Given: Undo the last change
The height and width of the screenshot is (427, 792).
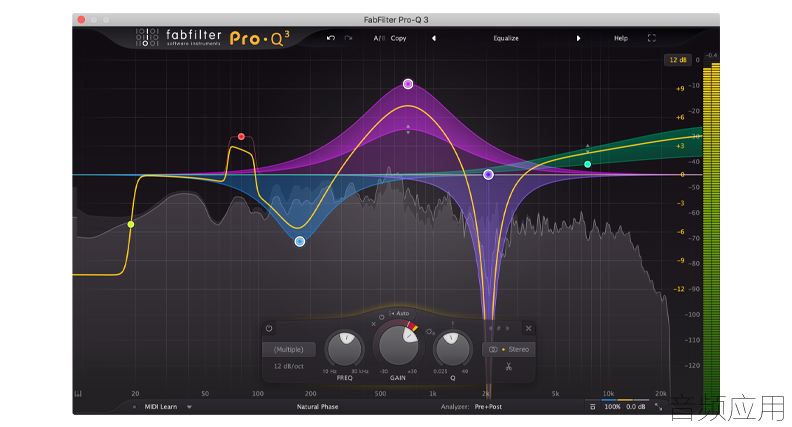Looking at the screenshot, I should point(331,38).
